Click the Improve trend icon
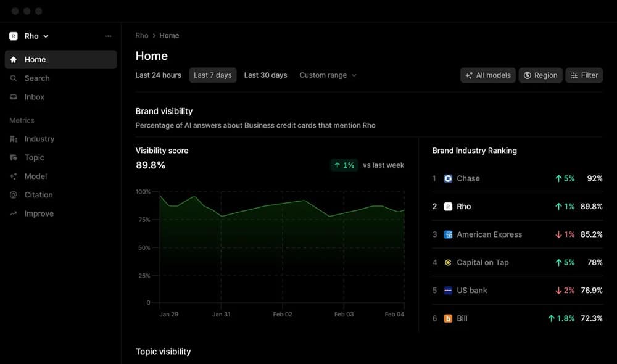The height and width of the screenshot is (364, 617). tap(14, 213)
